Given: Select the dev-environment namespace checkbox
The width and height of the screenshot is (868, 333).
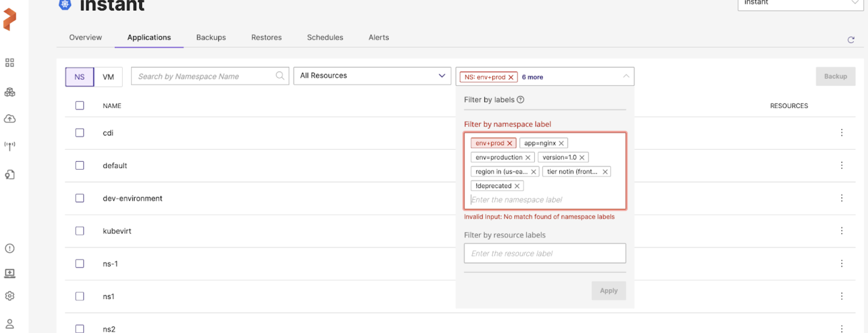Looking at the screenshot, I should pyautogui.click(x=80, y=198).
